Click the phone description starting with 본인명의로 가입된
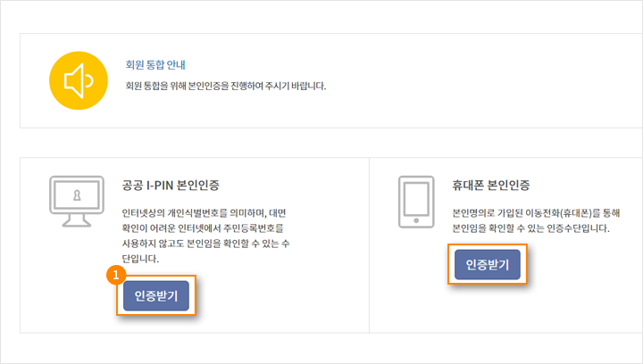 536,220
